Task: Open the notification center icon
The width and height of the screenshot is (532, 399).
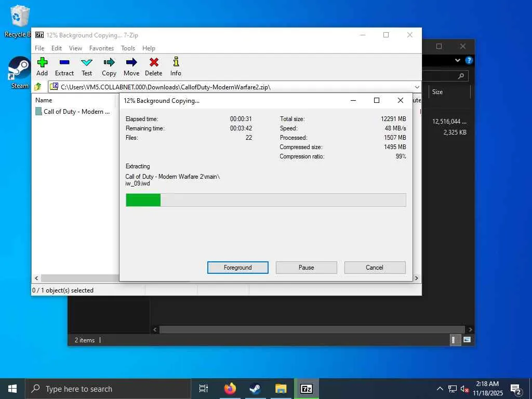Action: coord(516,389)
